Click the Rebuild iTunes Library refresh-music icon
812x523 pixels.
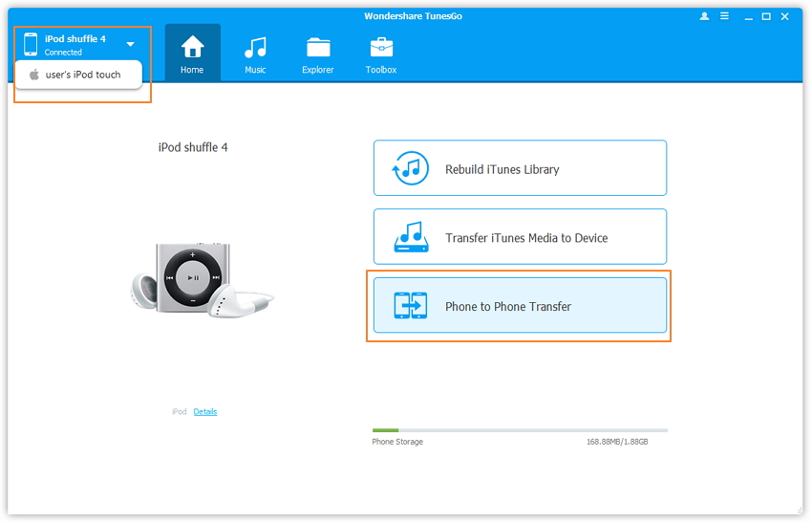tap(411, 169)
